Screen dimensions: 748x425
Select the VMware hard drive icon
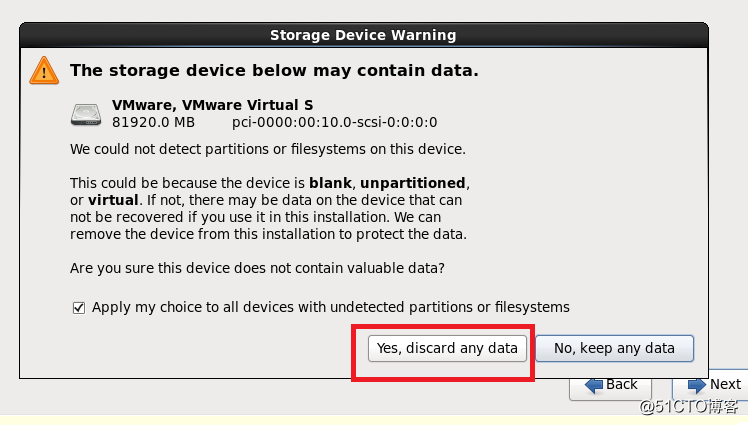tap(86, 114)
